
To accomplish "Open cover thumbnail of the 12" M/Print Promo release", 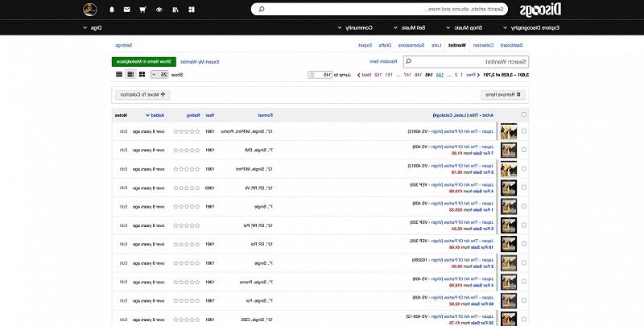I will pos(509,131).
